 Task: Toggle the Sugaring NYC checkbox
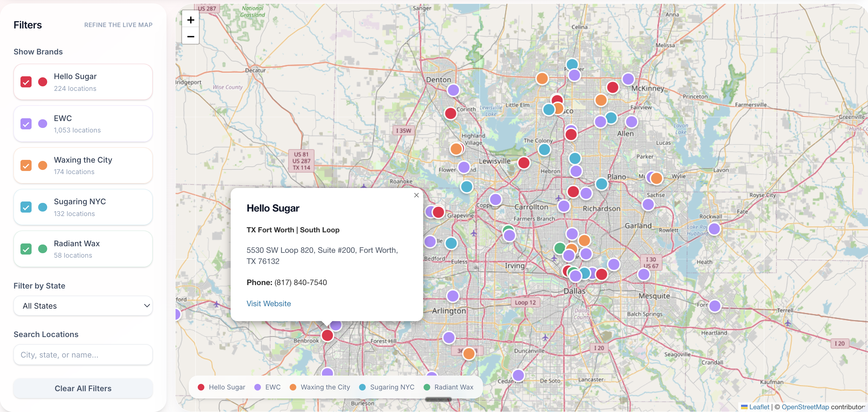(26, 207)
